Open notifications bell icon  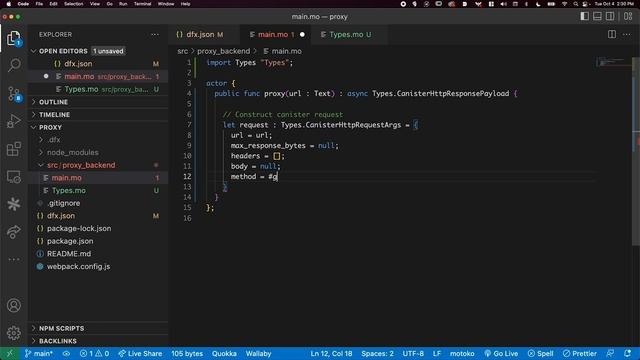627,353
